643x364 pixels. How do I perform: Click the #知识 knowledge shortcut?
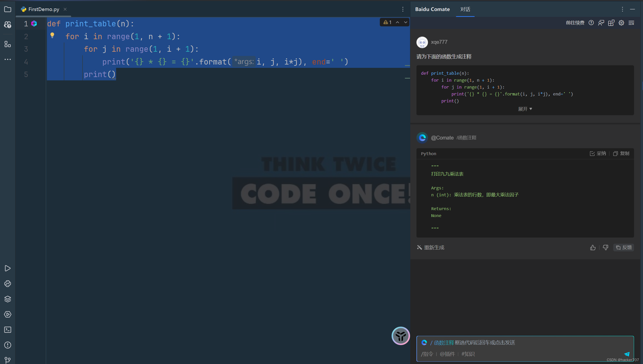pyautogui.click(x=468, y=354)
